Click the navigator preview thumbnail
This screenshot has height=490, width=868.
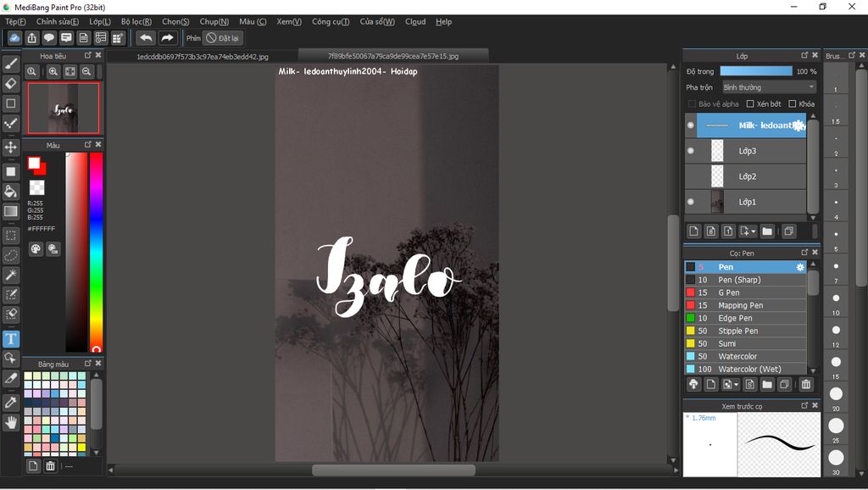point(64,108)
